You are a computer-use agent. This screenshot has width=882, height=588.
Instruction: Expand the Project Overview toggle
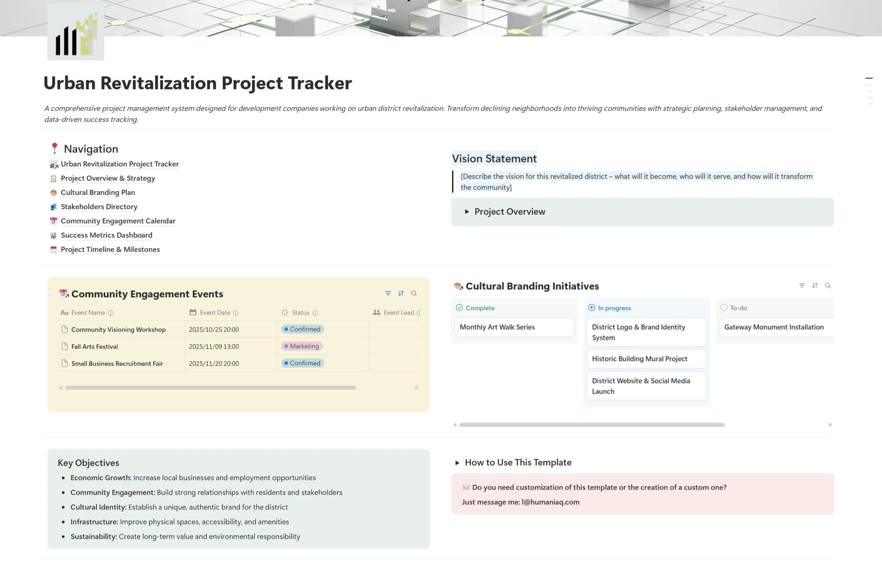[x=467, y=212]
